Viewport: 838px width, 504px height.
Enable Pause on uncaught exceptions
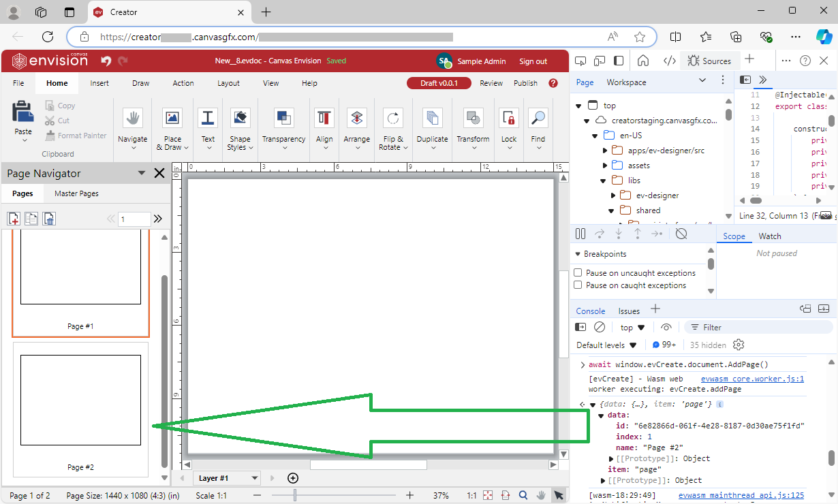tap(578, 273)
